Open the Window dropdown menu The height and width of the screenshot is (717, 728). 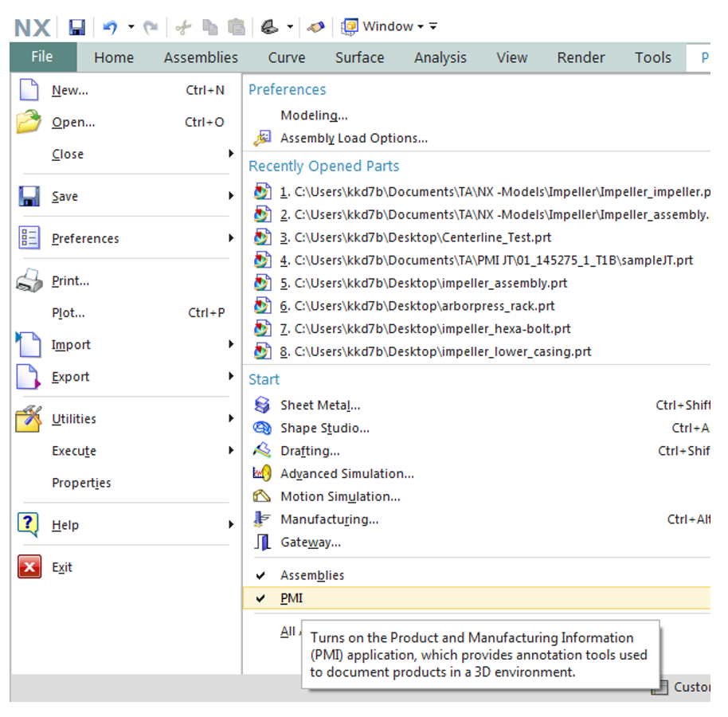(x=421, y=26)
